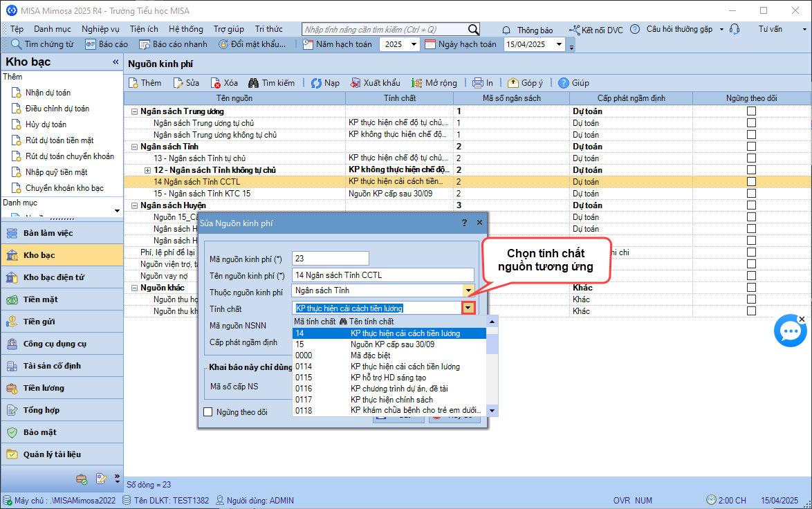Image resolution: width=812 pixels, height=509 pixels.
Task: Check Ngừng theo dõi for Ngân sách Huyện row
Action: (751, 205)
